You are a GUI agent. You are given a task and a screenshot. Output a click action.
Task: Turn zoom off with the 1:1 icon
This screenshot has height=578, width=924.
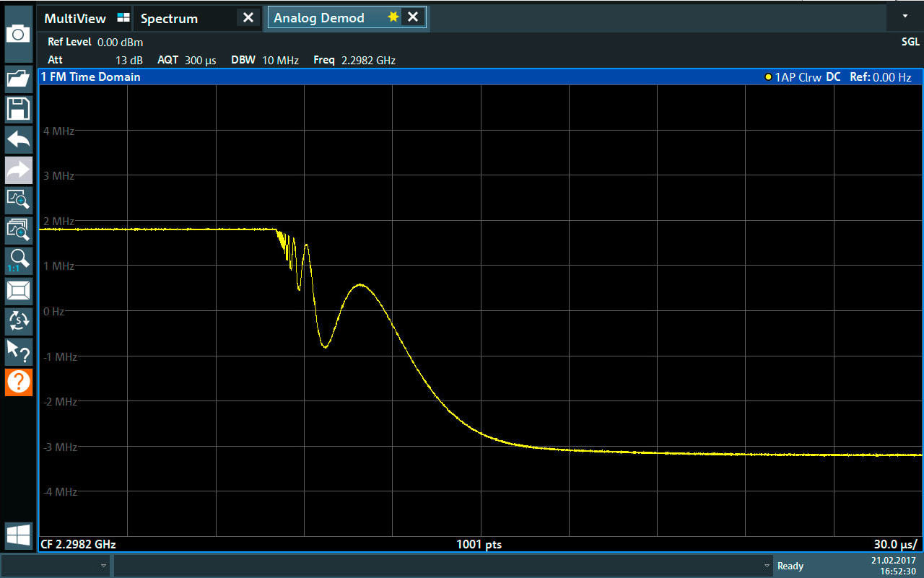pyautogui.click(x=18, y=260)
